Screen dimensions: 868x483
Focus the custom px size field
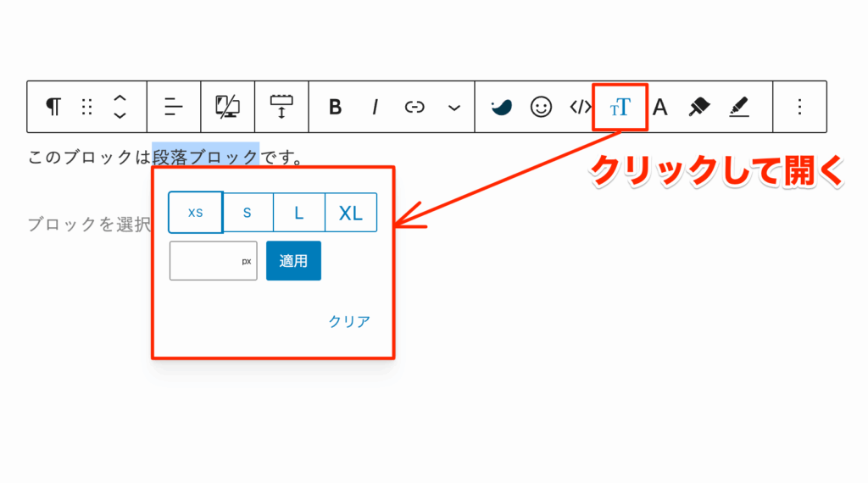[213, 261]
